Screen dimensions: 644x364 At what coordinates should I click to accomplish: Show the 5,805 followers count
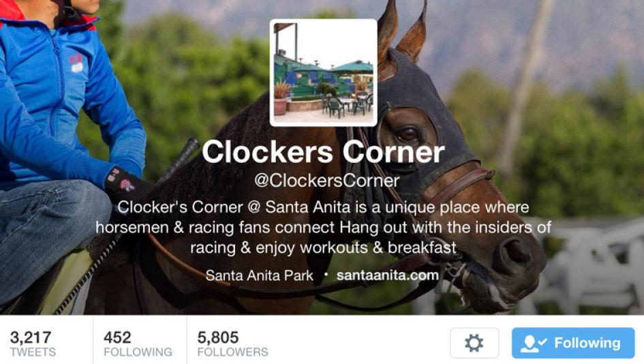(217, 337)
